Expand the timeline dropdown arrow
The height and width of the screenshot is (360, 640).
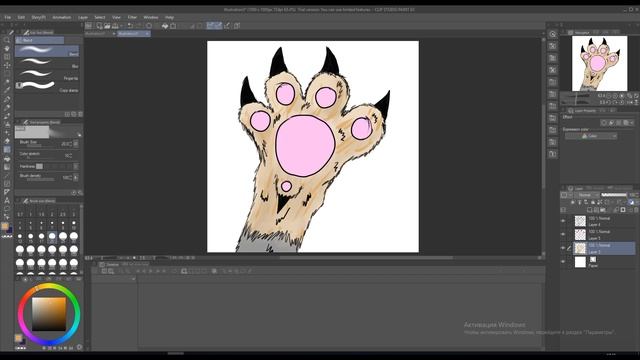(133, 279)
